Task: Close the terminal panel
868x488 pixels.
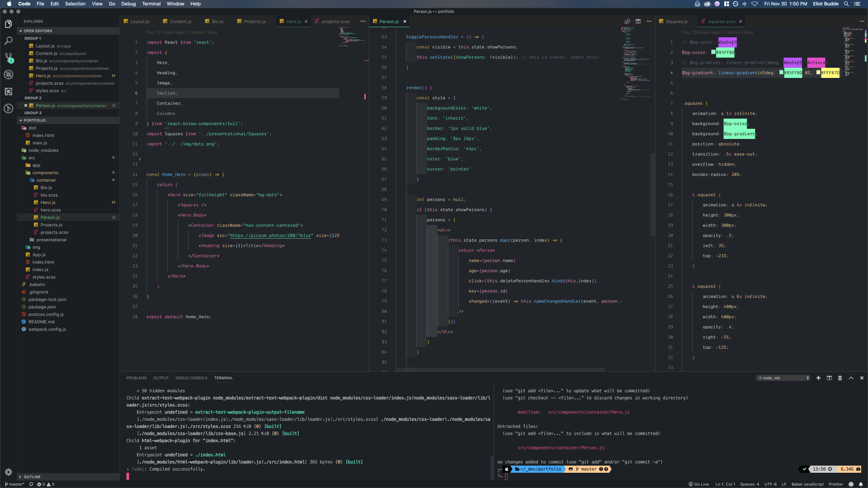Action: point(862,378)
